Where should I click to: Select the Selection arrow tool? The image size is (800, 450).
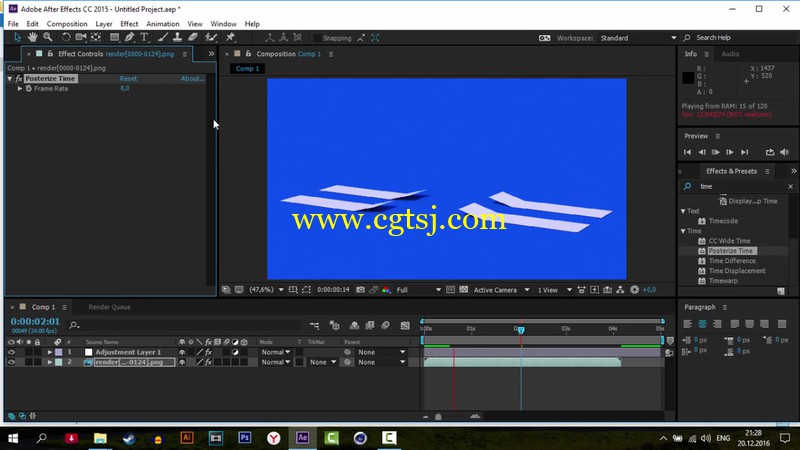coord(17,37)
